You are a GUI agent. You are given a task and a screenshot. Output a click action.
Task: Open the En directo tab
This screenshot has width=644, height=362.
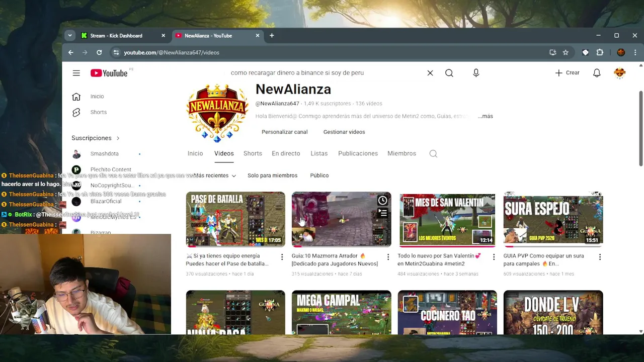[286, 153]
